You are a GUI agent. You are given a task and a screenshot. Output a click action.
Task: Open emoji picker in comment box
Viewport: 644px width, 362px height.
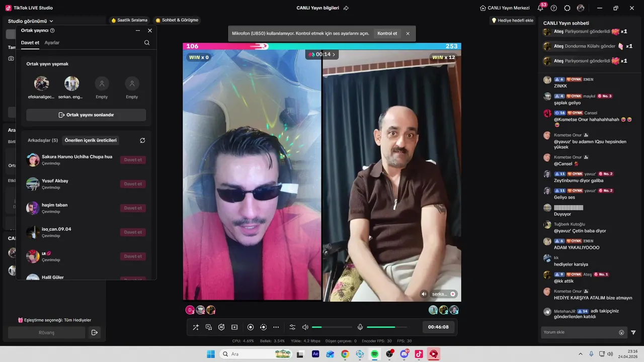[621, 332]
